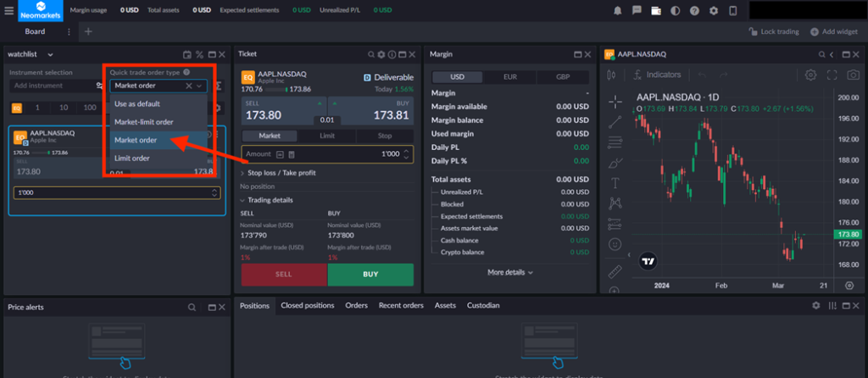Viewport: 868px width, 378px height.
Task: Switch to the Closed positions tab
Action: pyautogui.click(x=307, y=305)
